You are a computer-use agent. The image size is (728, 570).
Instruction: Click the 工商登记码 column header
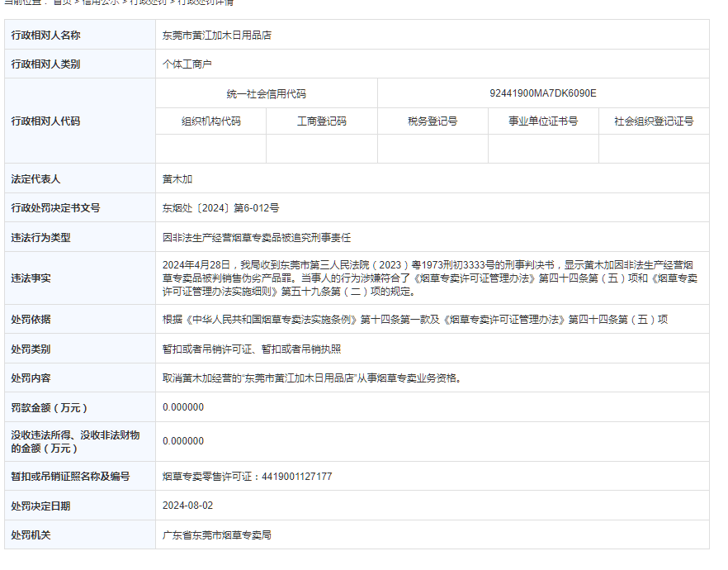322,121
